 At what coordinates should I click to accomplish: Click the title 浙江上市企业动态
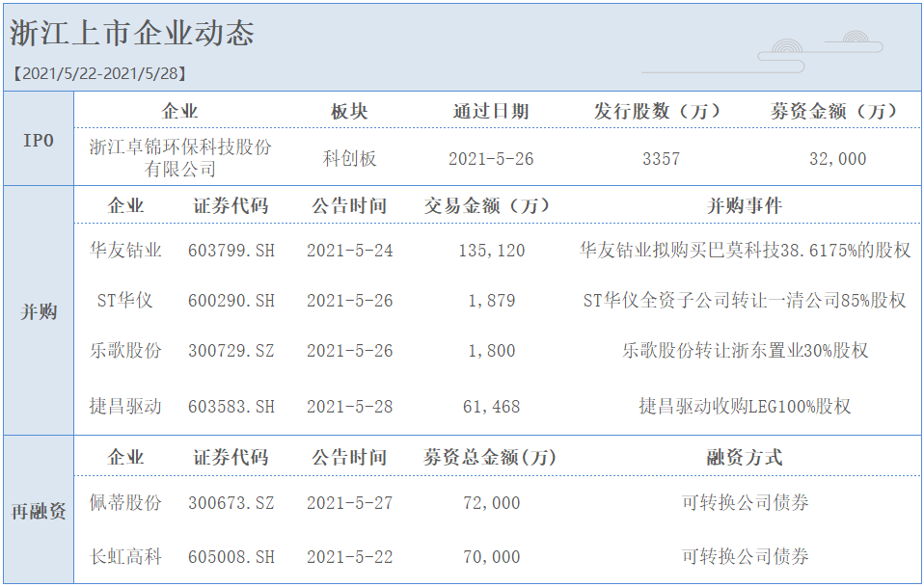(132, 33)
